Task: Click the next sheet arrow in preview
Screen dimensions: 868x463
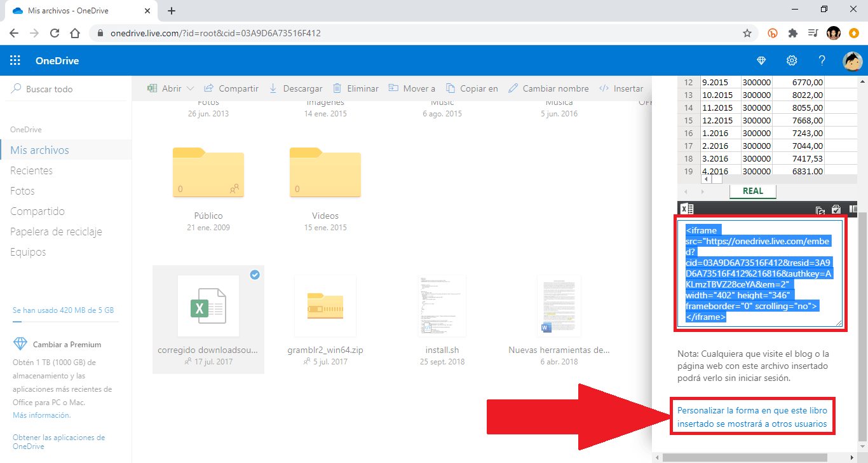Action: click(x=703, y=191)
